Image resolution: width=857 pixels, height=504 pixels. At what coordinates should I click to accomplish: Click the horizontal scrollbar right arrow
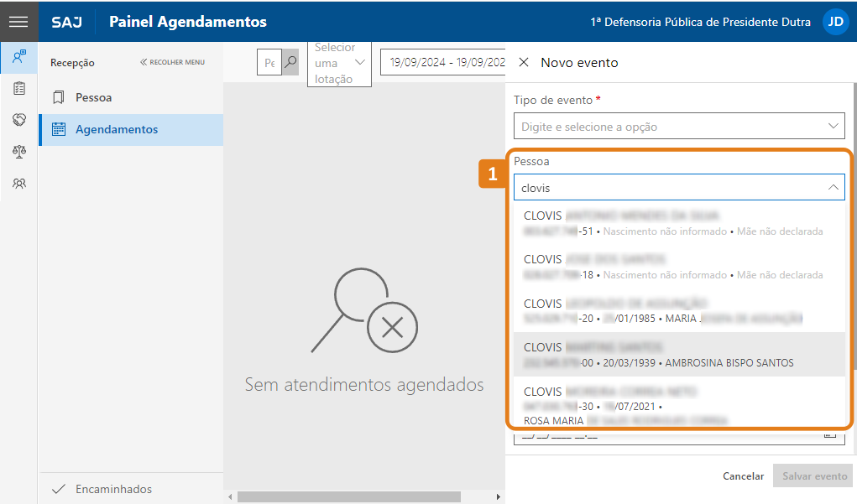coord(499,496)
